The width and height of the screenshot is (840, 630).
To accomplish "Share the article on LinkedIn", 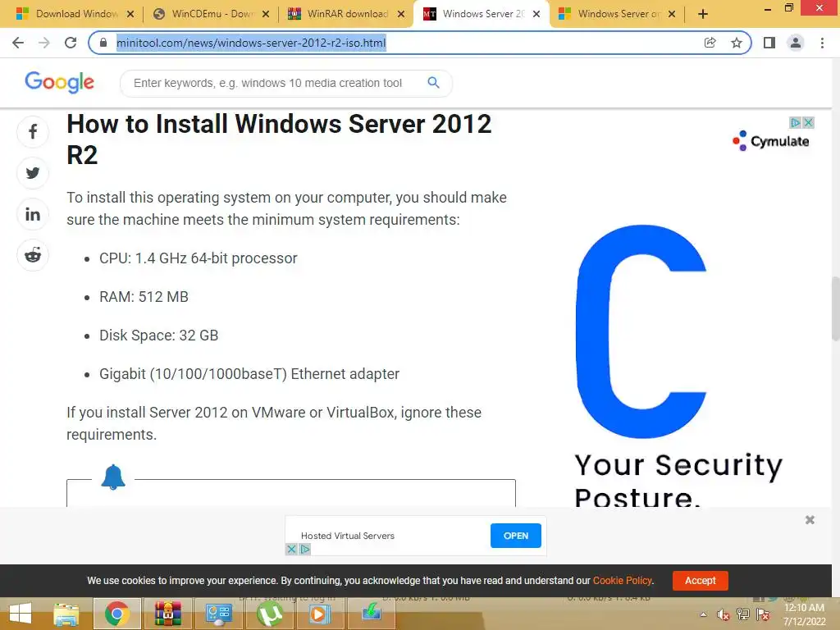I will click(x=33, y=214).
